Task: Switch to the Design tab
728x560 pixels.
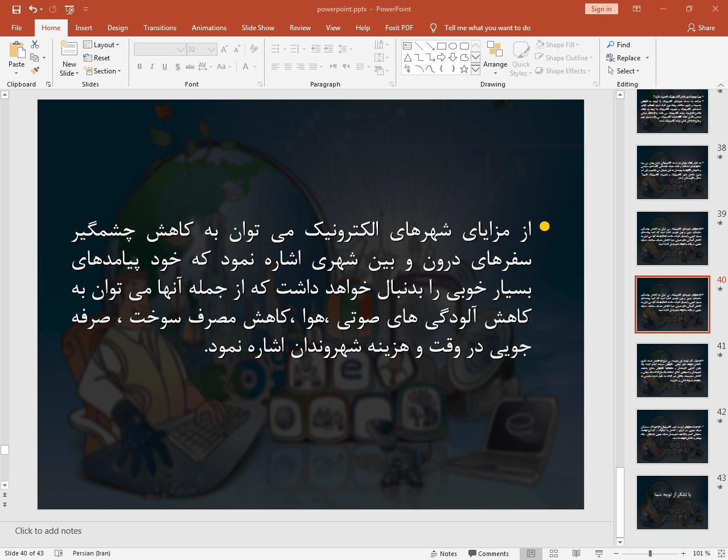Action: coord(118,28)
